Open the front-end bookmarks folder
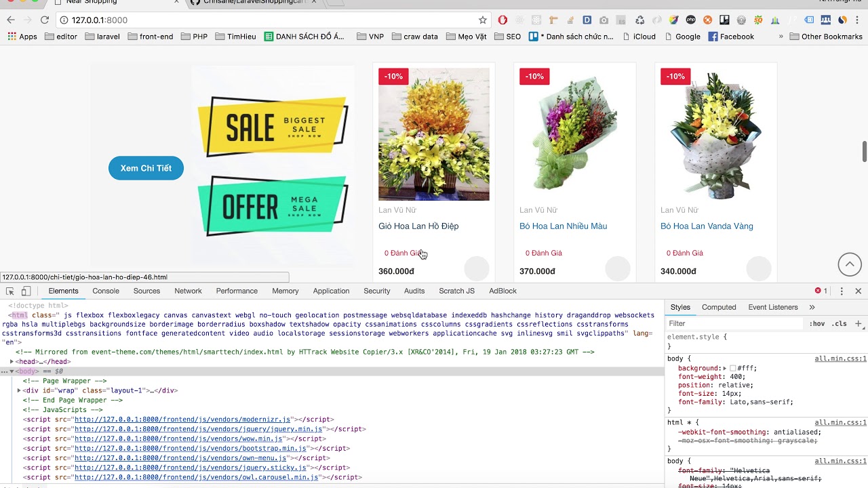The width and height of the screenshot is (868, 488). click(150, 37)
